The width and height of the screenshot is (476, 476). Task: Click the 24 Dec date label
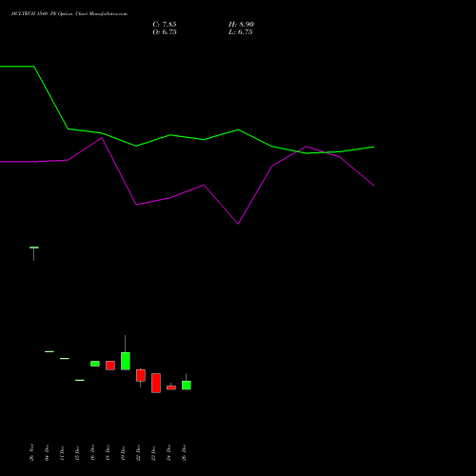click(x=169, y=453)
